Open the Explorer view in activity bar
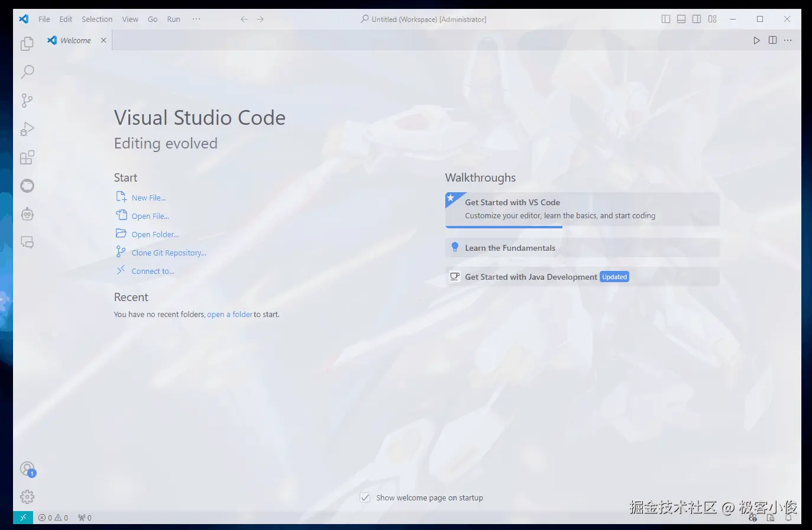 pos(27,44)
